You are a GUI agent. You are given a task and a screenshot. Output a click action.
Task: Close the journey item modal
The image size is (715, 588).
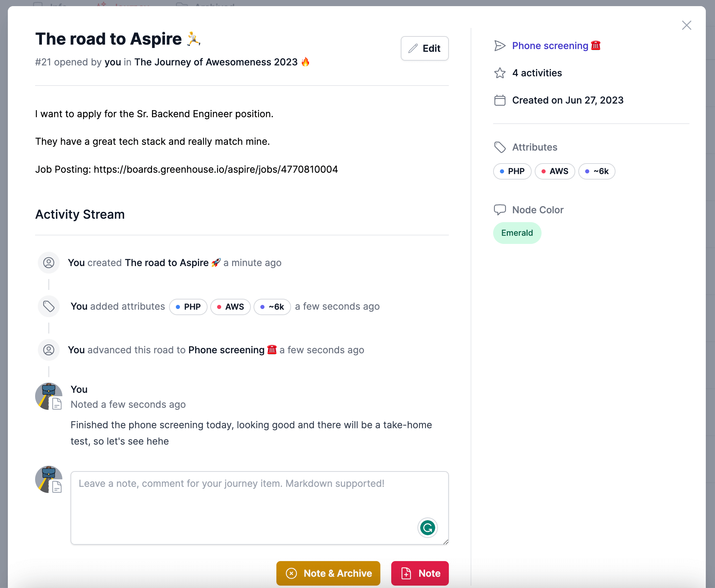click(x=686, y=25)
